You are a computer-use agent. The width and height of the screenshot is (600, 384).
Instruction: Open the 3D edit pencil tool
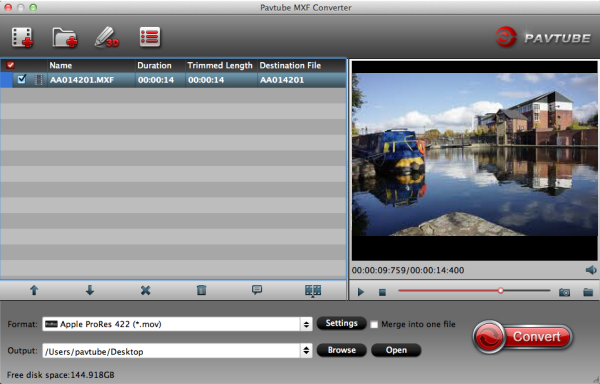(107, 37)
